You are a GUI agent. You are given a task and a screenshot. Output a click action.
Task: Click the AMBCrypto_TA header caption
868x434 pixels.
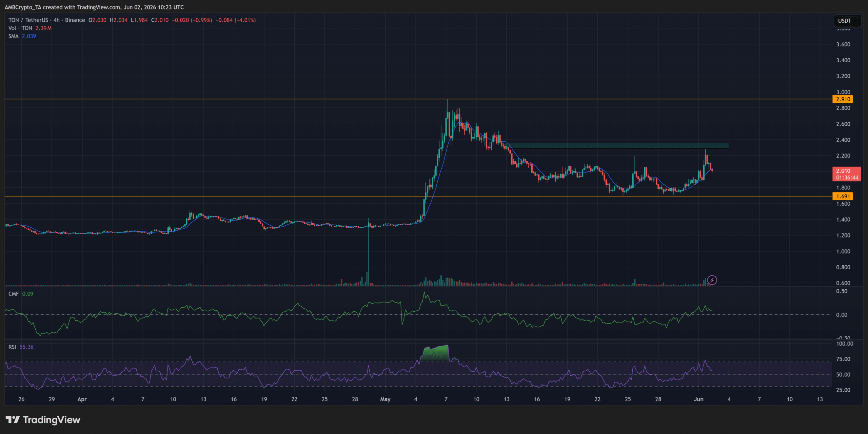94,7
